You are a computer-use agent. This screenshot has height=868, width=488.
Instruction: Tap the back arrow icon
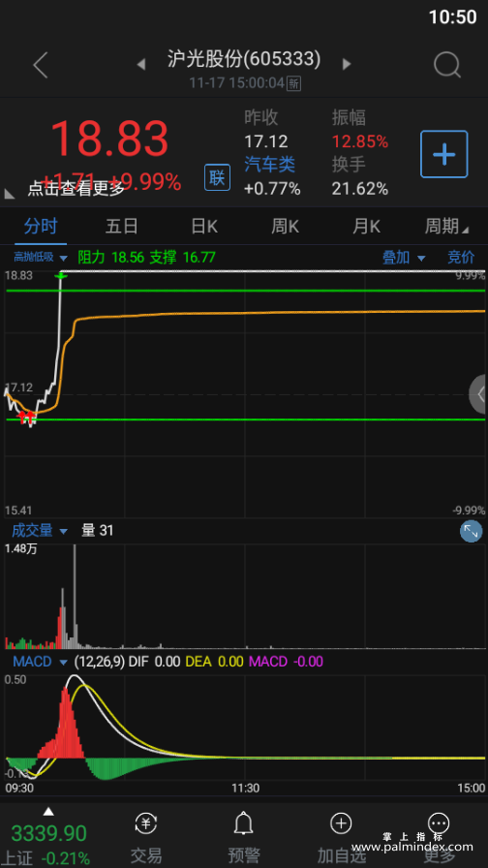[41, 65]
